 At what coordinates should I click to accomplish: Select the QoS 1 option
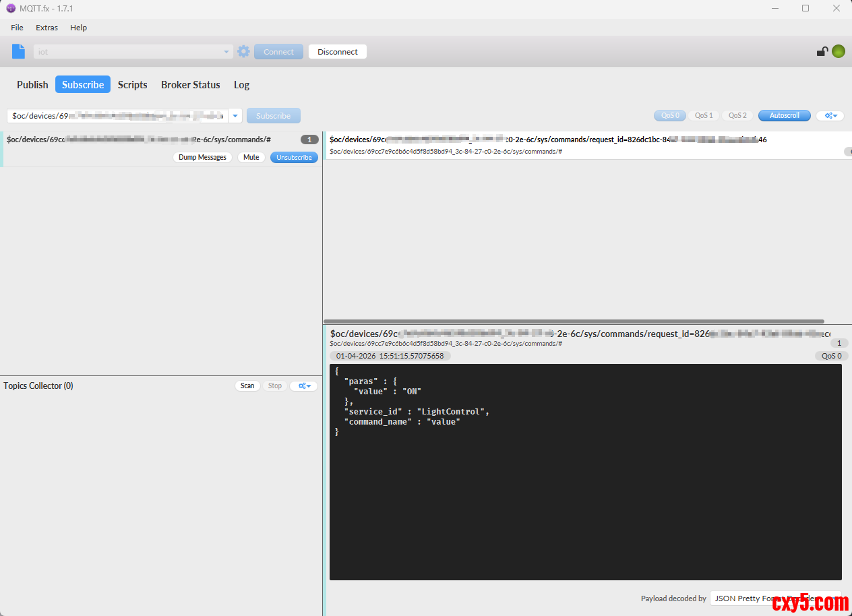704,116
